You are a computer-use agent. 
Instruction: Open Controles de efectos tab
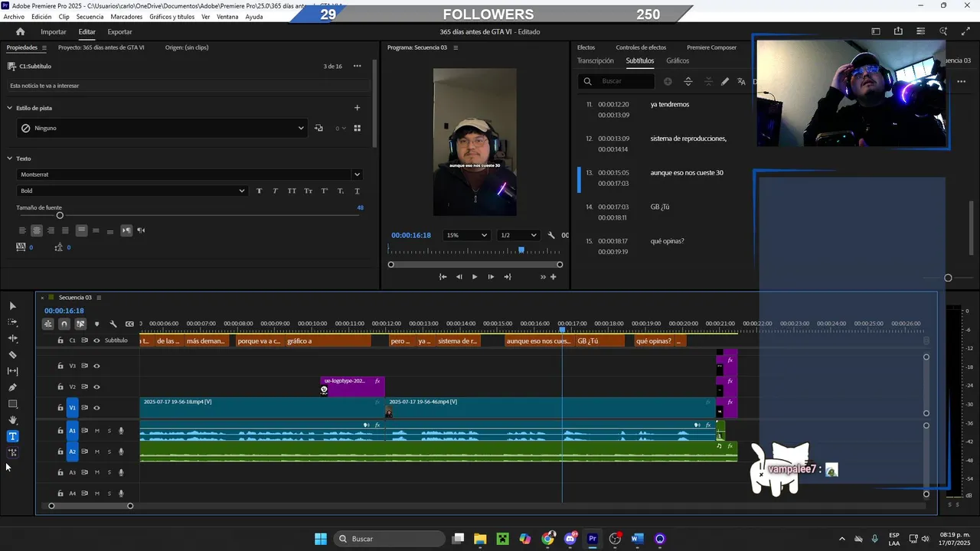click(641, 47)
